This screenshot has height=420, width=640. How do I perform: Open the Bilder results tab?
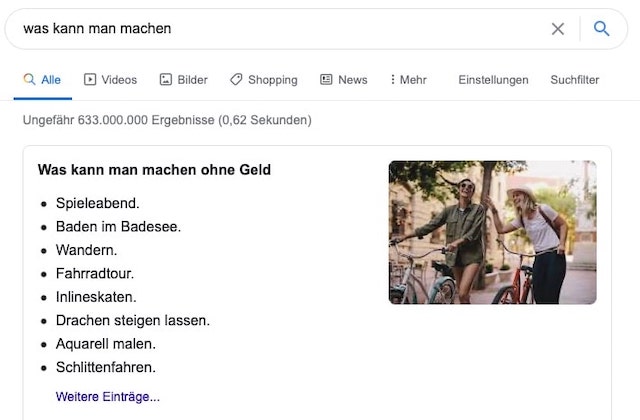coord(192,80)
